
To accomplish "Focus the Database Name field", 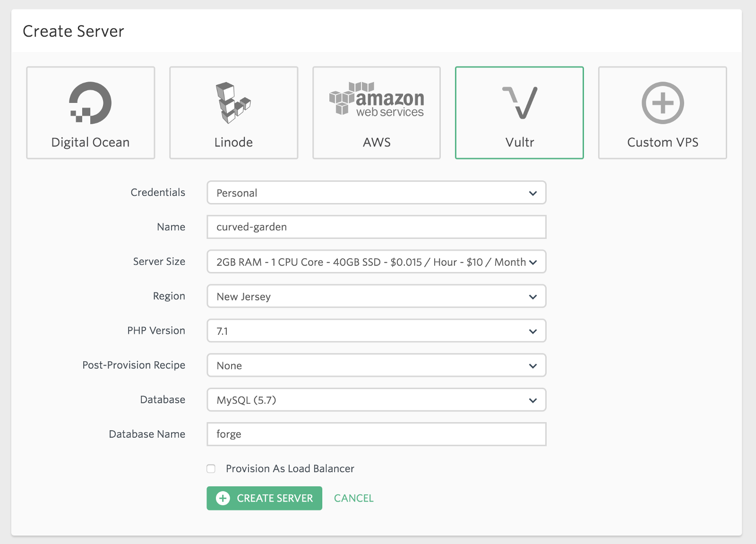I will [x=377, y=434].
